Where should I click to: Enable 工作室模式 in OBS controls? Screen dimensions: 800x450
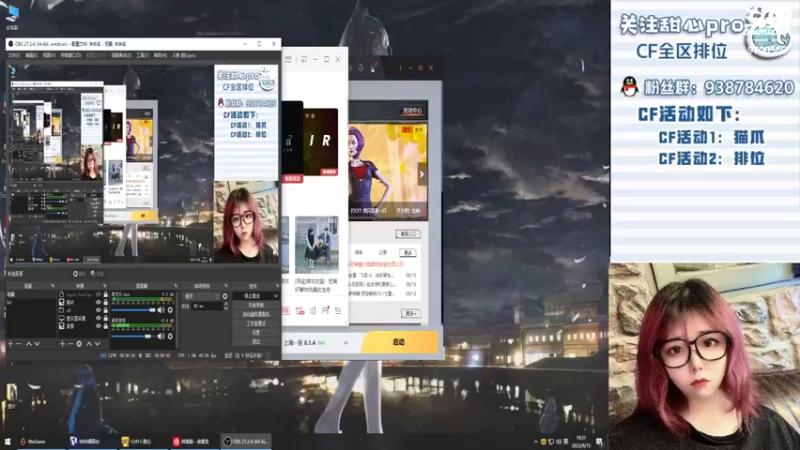pos(256,323)
